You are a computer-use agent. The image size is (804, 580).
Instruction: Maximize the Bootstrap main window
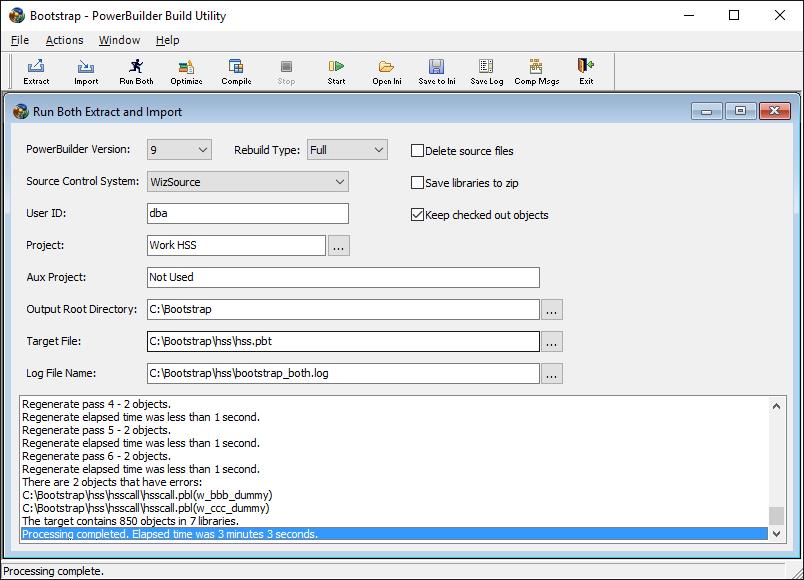pyautogui.click(x=734, y=15)
